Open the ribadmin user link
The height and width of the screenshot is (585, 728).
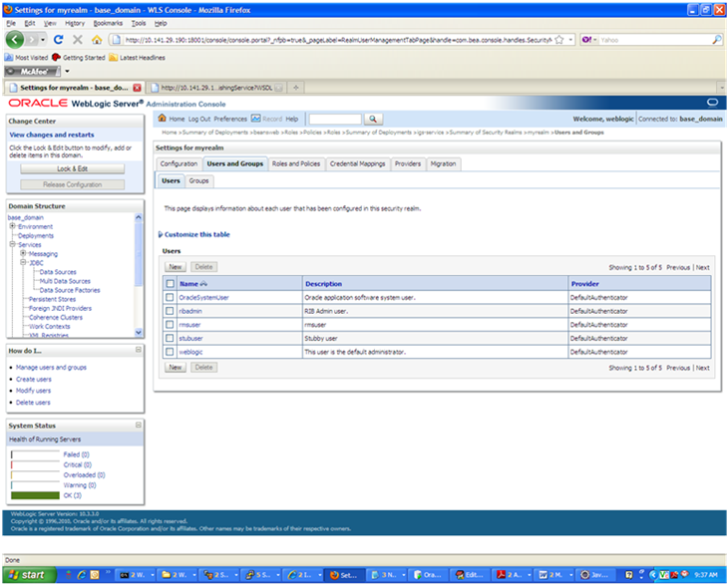pyautogui.click(x=191, y=311)
